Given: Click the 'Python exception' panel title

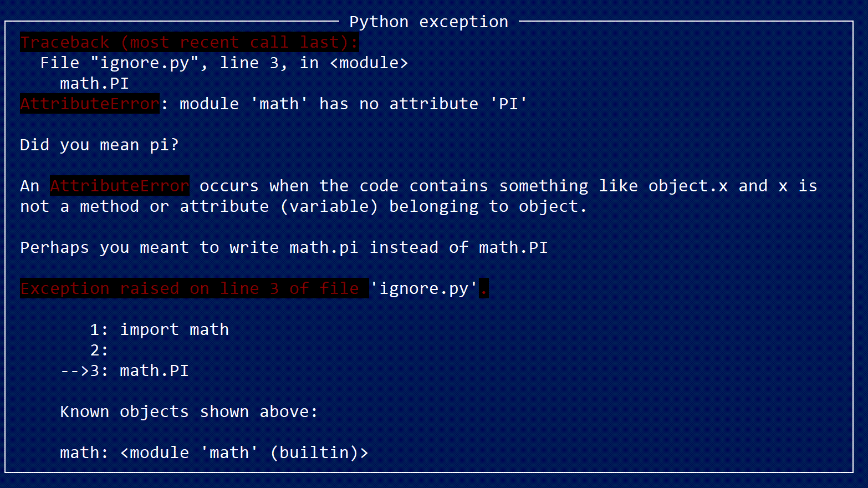Looking at the screenshot, I should (428, 22).
